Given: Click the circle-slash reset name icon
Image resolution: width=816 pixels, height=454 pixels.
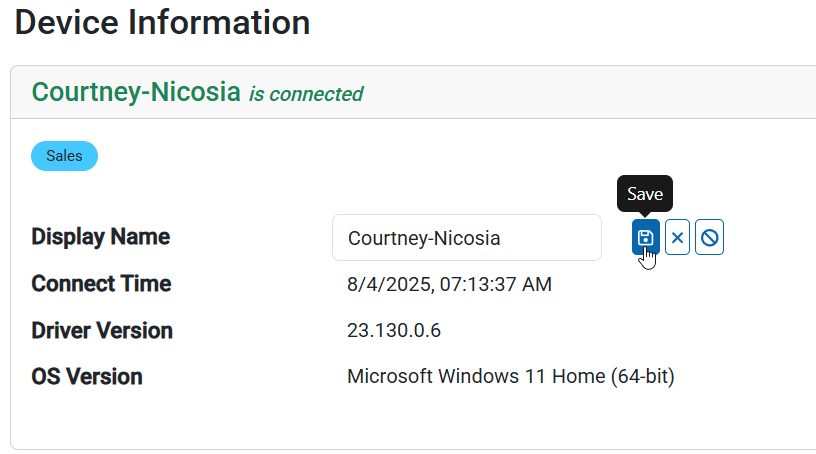Looking at the screenshot, I should click(709, 238).
